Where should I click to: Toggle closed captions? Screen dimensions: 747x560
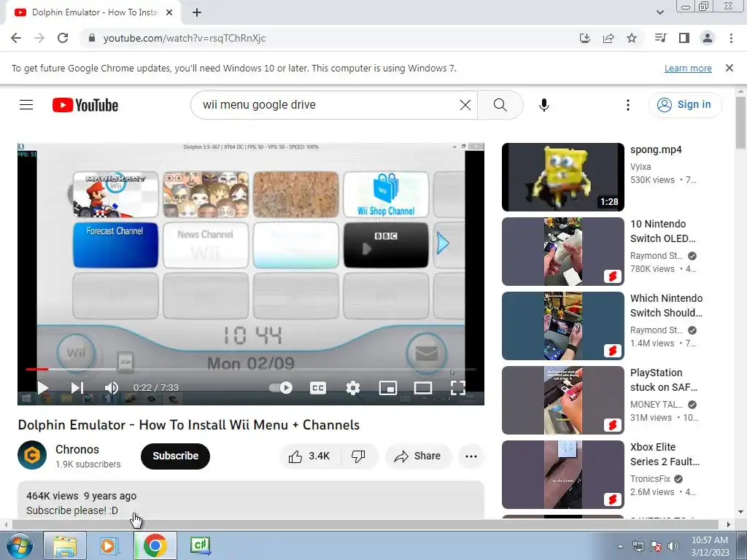click(318, 388)
